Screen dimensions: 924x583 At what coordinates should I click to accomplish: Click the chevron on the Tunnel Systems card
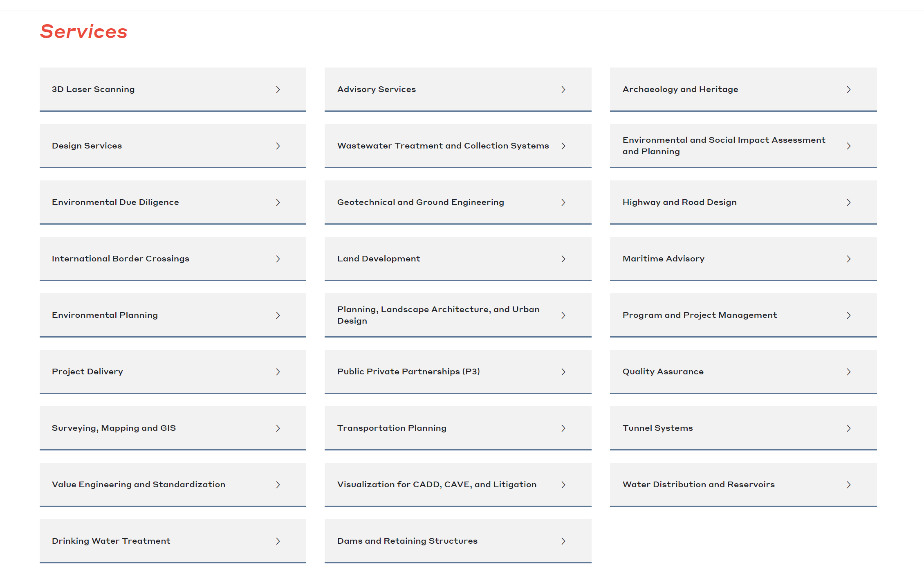(x=849, y=428)
